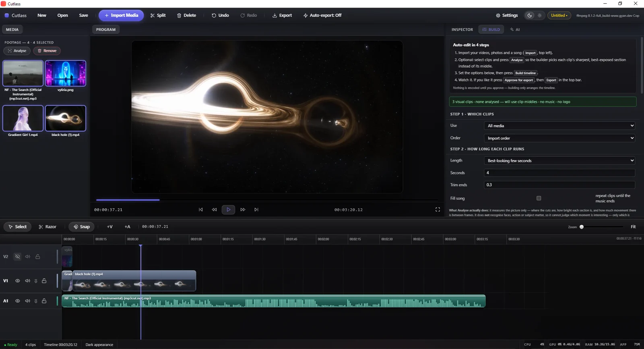Viewport: 644px width, 349px height.
Task: Open the Order dropdown showing Import order
Action: coord(559,138)
